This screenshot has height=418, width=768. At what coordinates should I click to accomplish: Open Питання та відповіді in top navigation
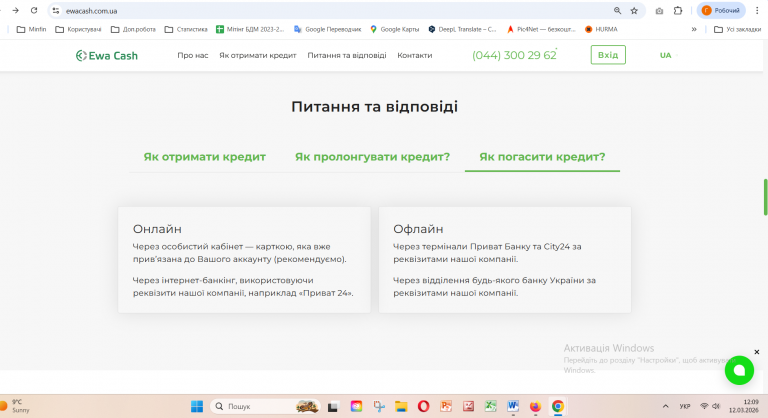(347, 55)
